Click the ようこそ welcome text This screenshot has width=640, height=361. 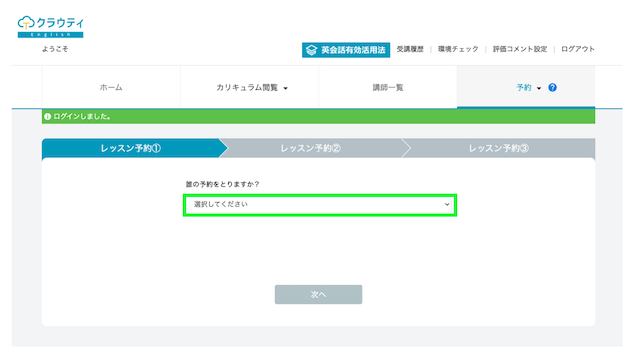55,49
